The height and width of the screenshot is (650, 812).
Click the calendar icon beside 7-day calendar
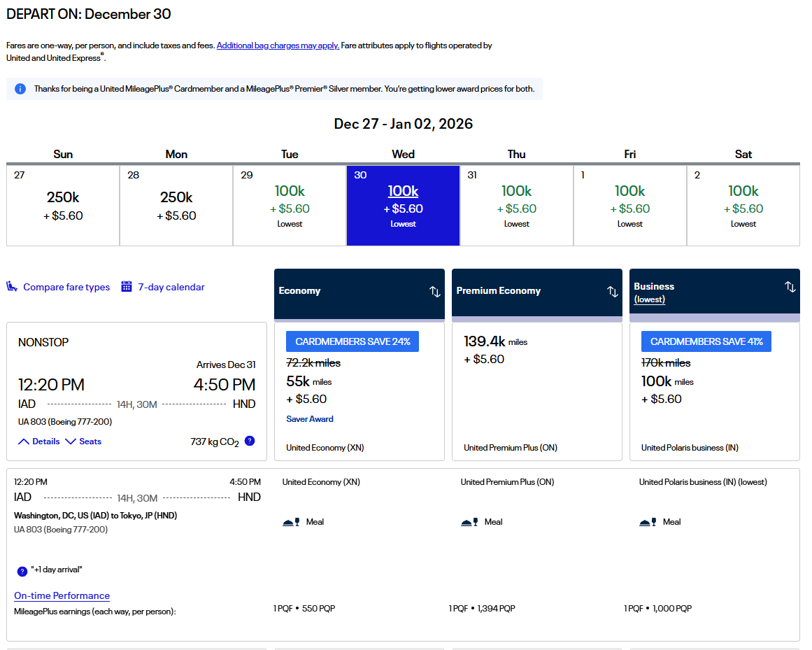(x=127, y=286)
